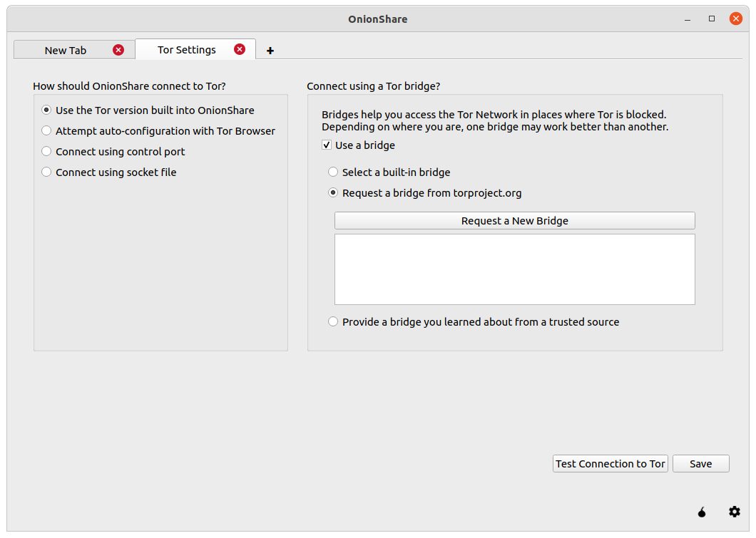Select Request a bridge from torproject.org

click(333, 193)
